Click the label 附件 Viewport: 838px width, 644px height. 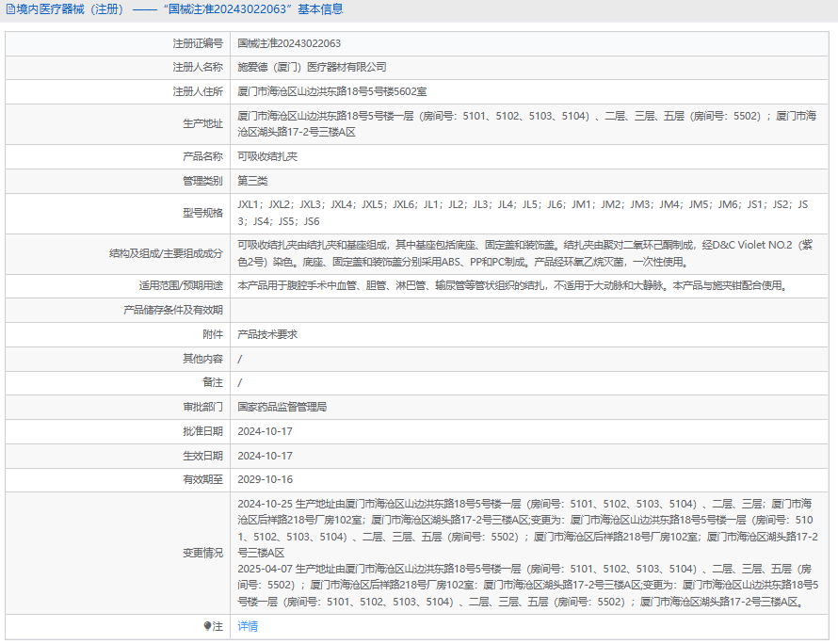(213, 334)
